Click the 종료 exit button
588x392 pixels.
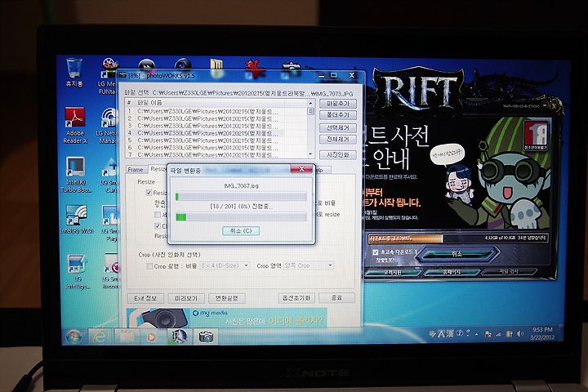click(336, 298)
